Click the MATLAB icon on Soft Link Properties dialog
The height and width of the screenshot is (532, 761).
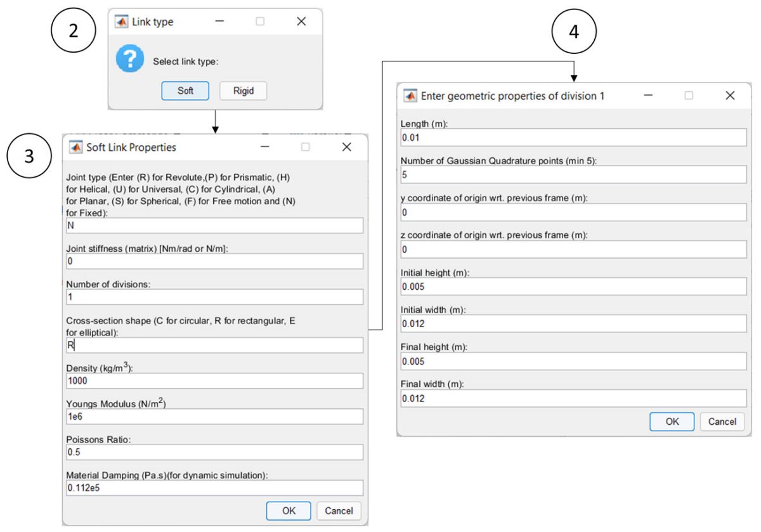click(x=75, y=146)
